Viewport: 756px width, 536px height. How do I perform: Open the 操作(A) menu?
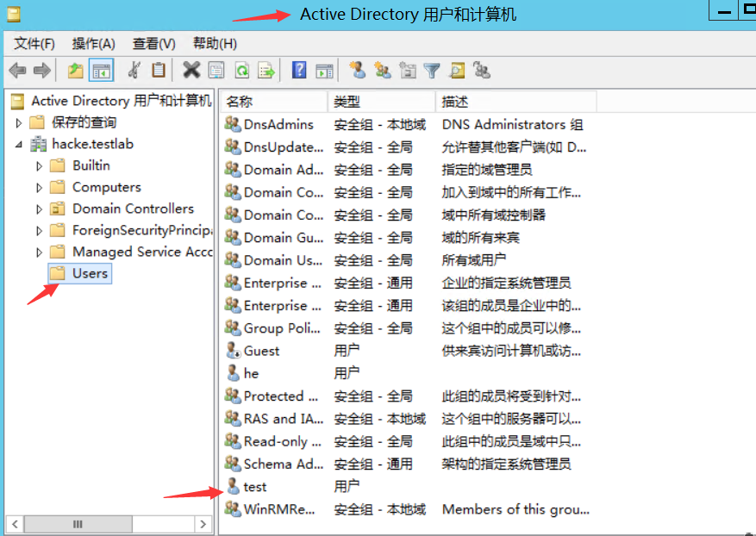pos(94,44)
